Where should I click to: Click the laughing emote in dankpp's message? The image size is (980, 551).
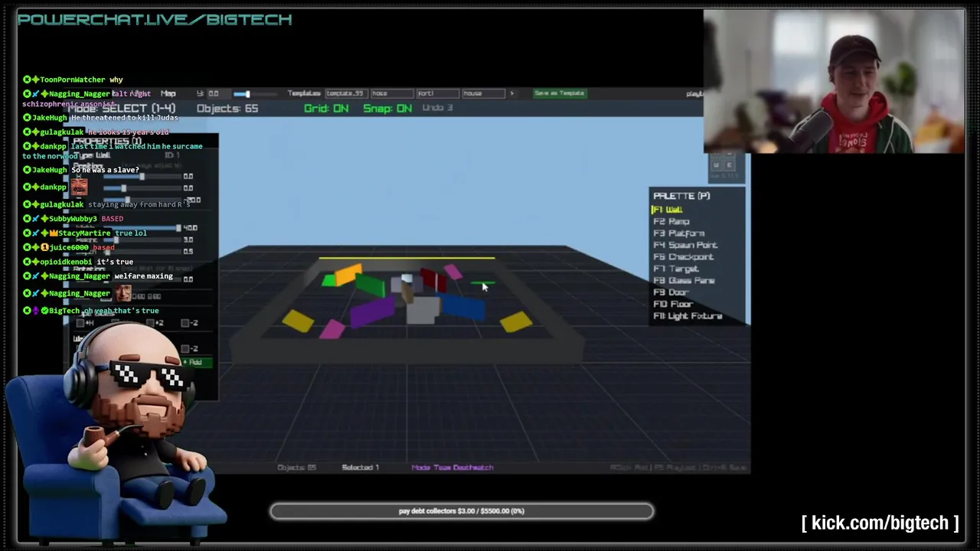click(79, 187)
